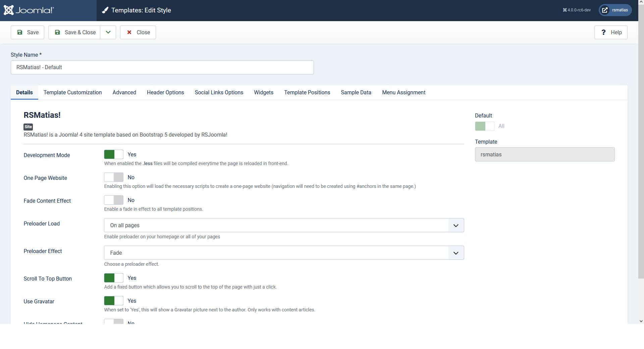Switch to Template Positions tab
The image size is (644, 349).
point(307,92)
